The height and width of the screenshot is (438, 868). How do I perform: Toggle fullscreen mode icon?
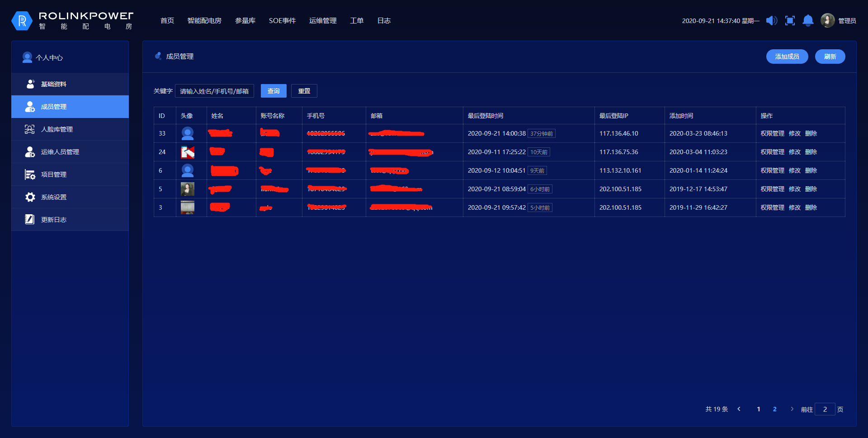click(790, 21)
